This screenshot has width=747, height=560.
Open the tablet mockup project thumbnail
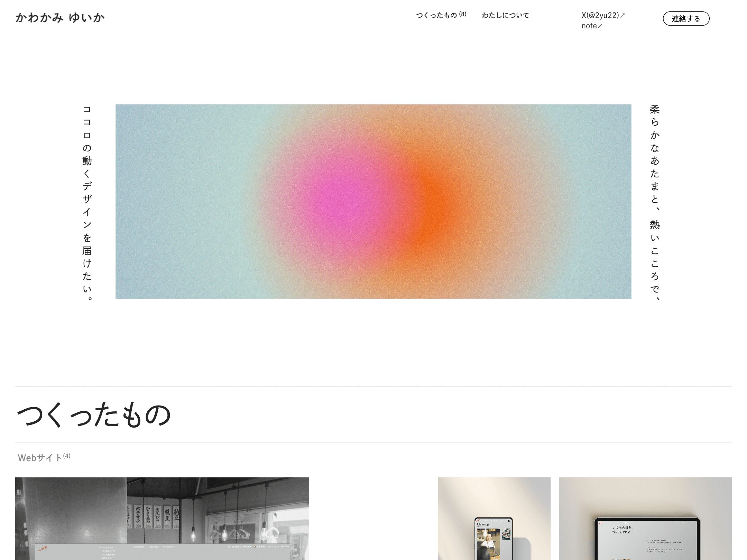point(645,519)
